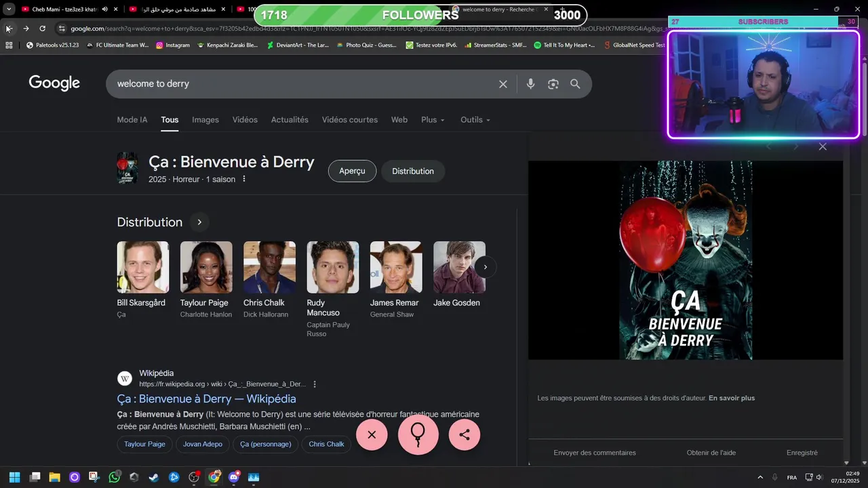Show more cast with the carousel arrow
Viewport: 868px width, 488px height.
486,267
